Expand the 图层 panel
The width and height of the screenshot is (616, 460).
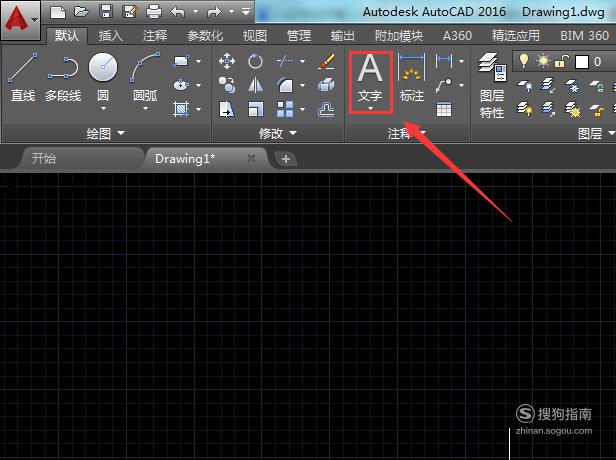[x=596, y=134]
